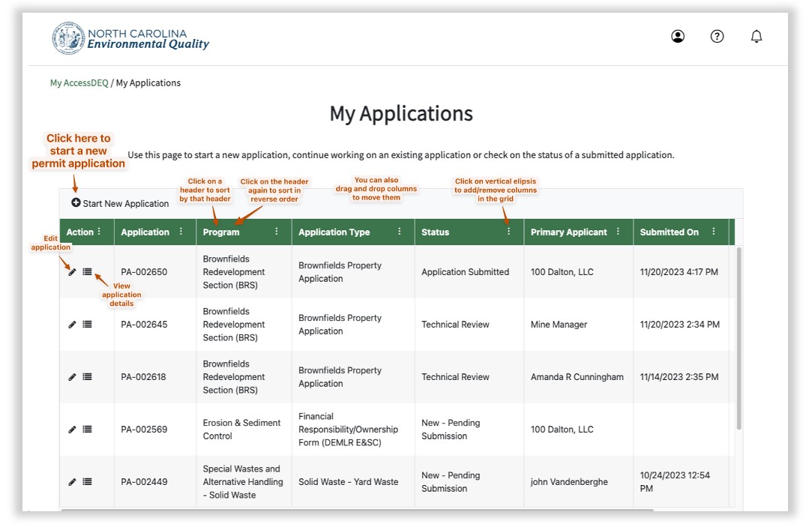Open Submitted On column ellipsis menu
812x524 pixels.
coord(714,232)
